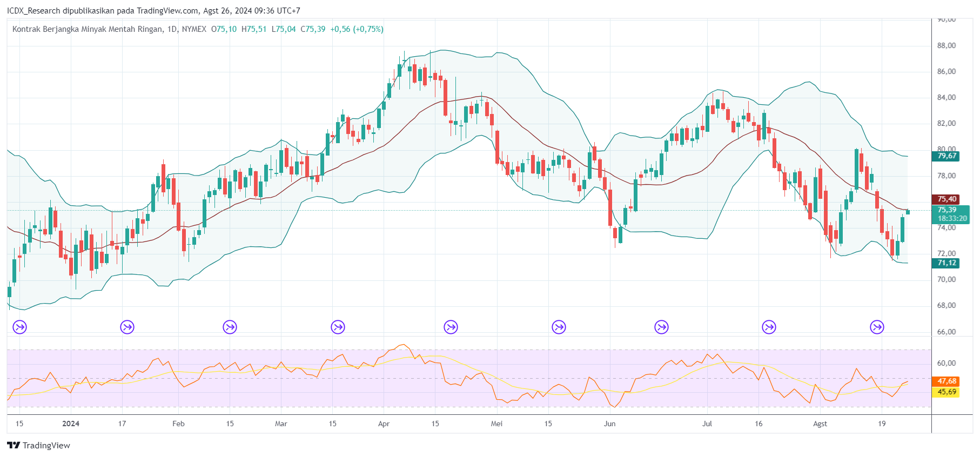Click the dark red price tag 75,40

(x=946, y=199)
